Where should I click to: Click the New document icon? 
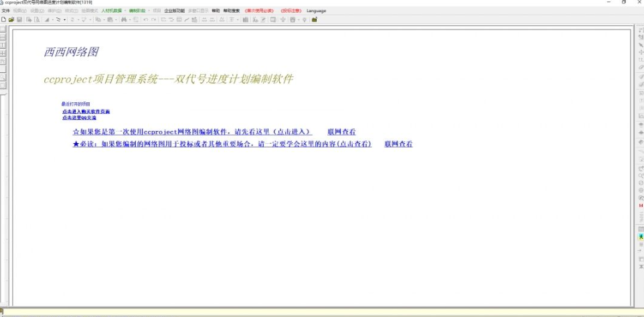[4, 19]
